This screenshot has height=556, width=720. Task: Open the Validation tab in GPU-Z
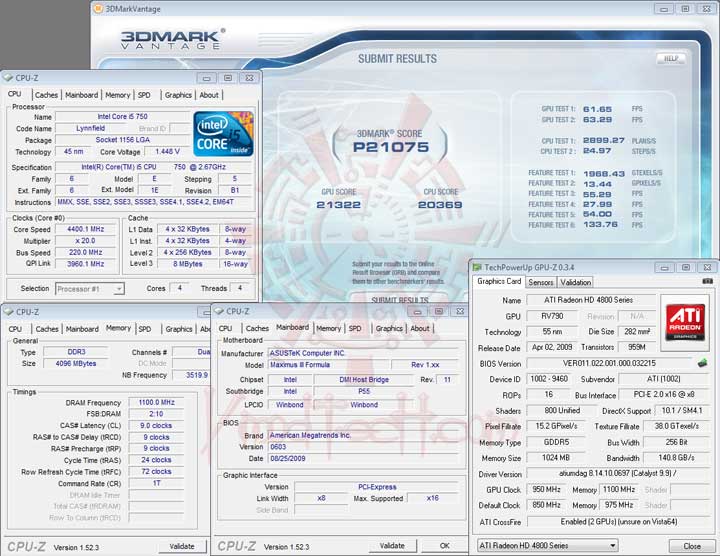click(576, 282)
